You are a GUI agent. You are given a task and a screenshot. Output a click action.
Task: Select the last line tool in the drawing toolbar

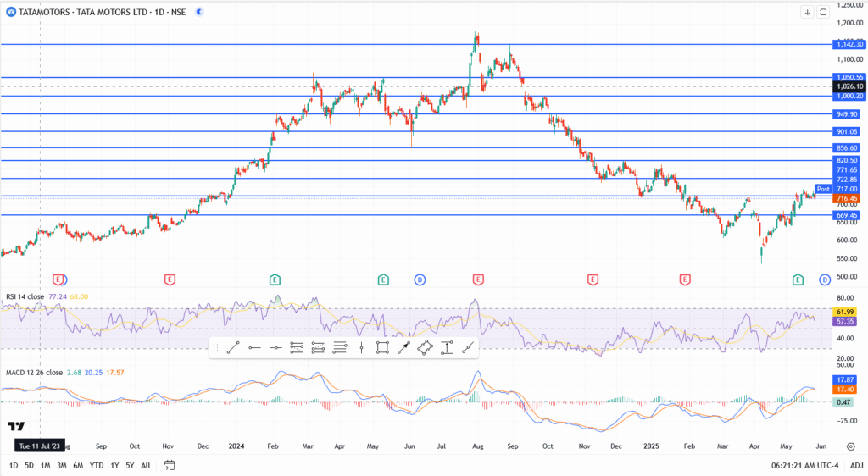click(468, 348)
